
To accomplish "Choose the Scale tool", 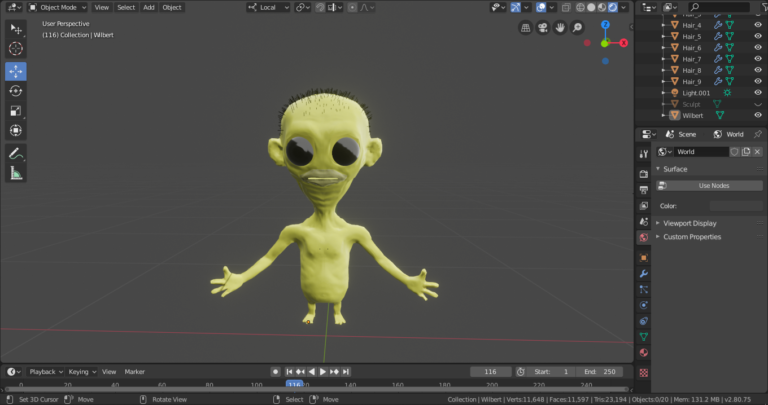I will coord(16,111).
